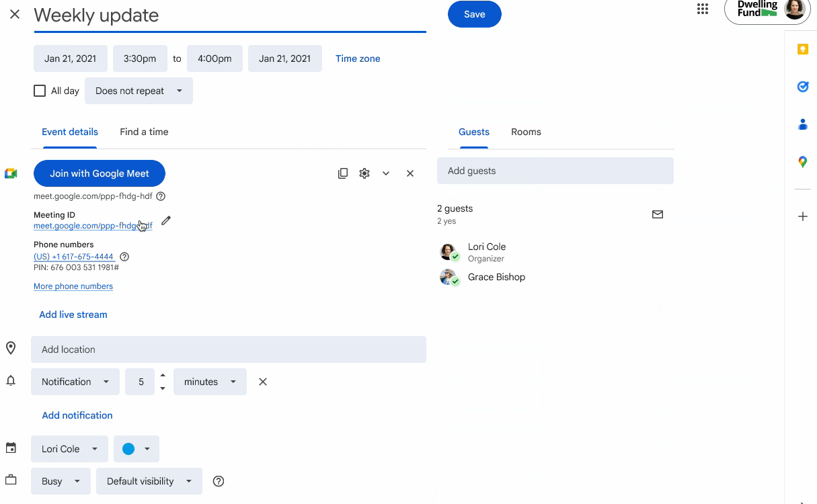This screenshot has width=817, height=504.
Task: Open the Google apps grid
Action: (x=703, y=9)
